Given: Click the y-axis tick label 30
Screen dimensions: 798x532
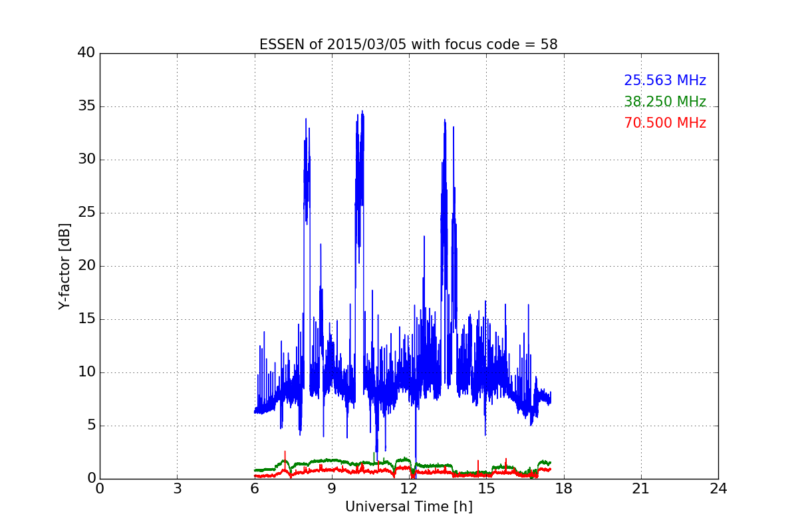Looking at the screenshot, I should (86, 160).
